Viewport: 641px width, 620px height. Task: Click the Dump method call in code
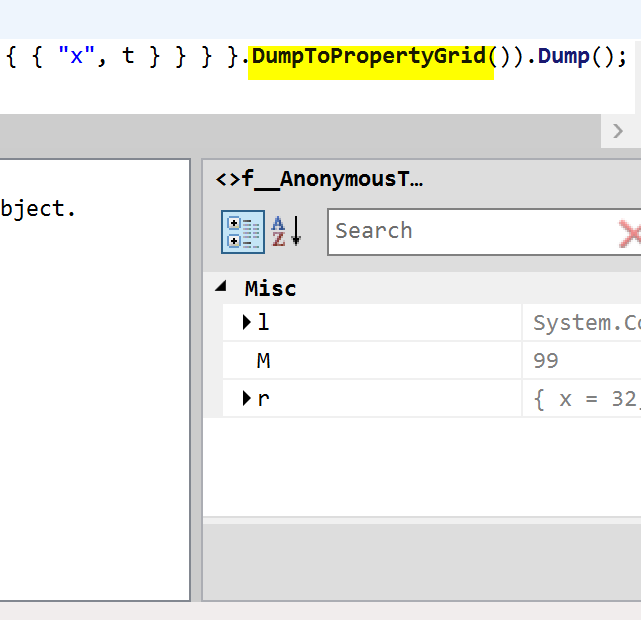click(x=563, y=56)
